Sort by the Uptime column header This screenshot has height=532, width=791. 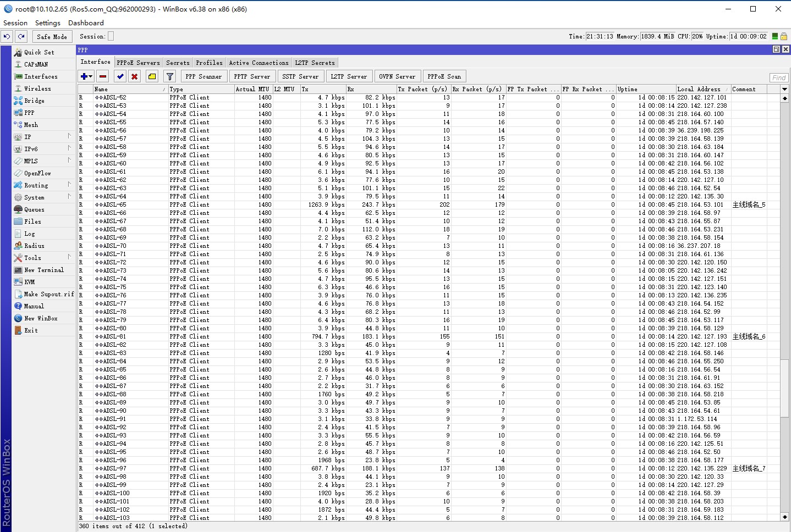coord(645,89)
